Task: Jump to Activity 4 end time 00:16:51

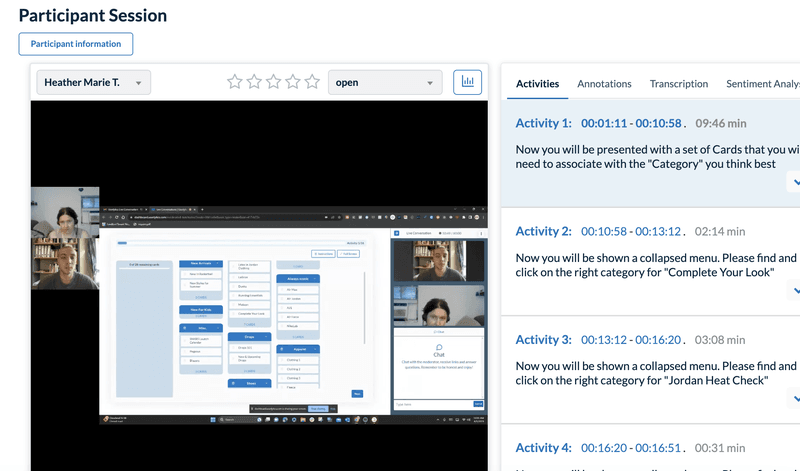Action: pyautogui.click(x=658, y=448)
